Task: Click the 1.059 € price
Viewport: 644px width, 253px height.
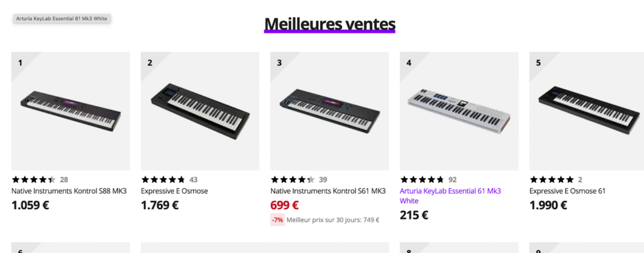Action: (x=30, y=205)
